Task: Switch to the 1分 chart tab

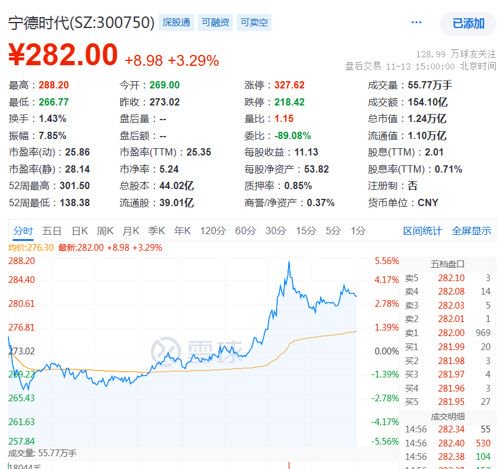Action: click(358, 231)
